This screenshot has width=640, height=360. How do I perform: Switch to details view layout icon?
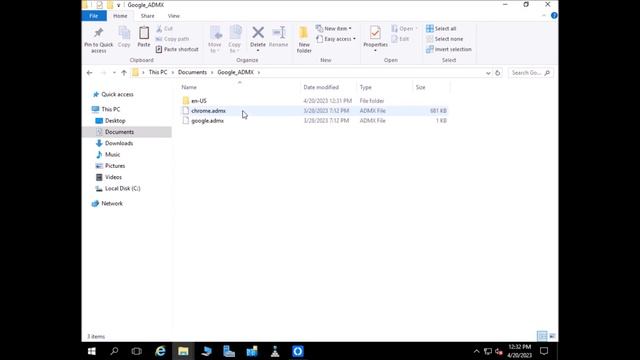pyautogui.click(x=542, y=336)
